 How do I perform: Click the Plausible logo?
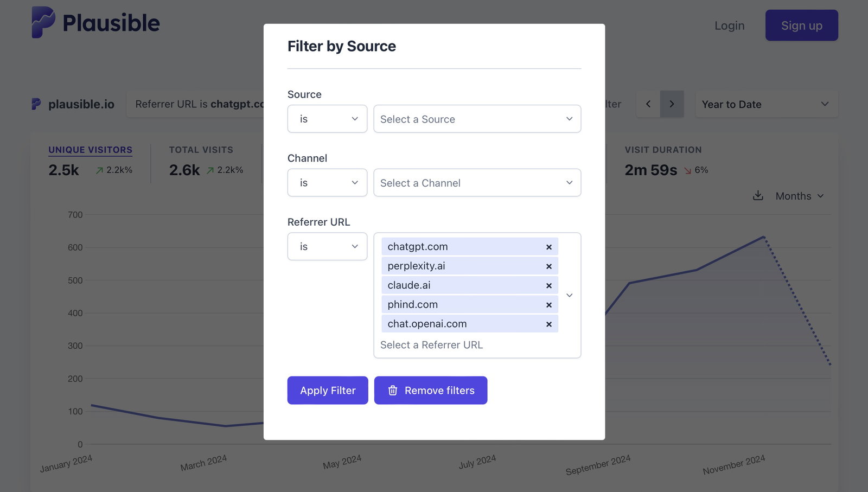click(95, 22)
